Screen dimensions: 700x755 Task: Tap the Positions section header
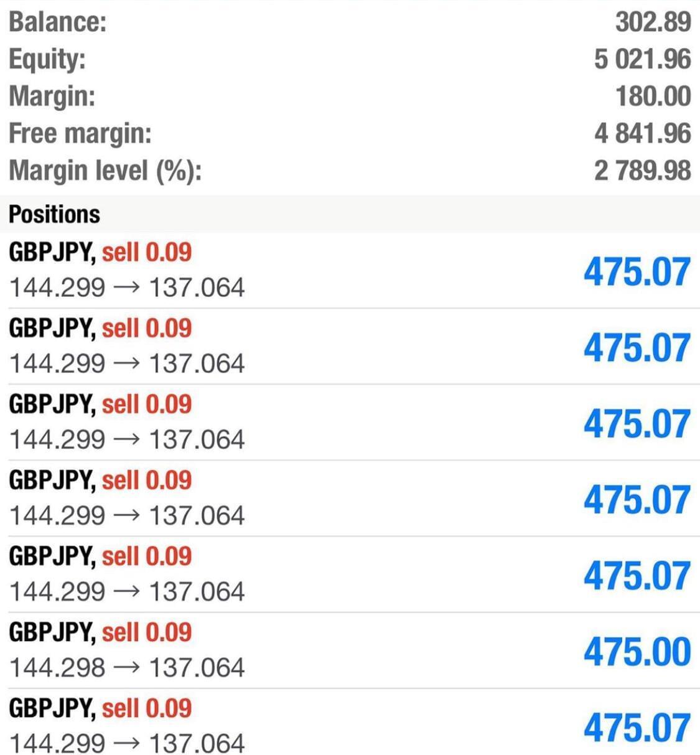[x=54, y=214]
